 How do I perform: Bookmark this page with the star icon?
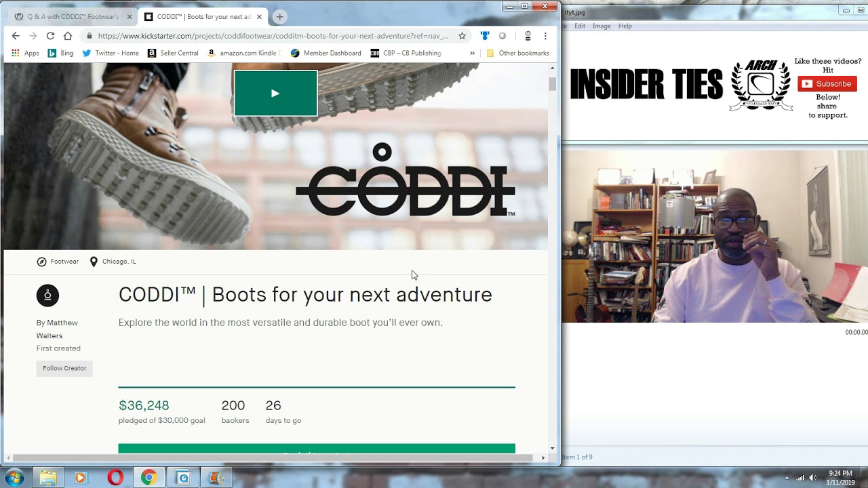462,36
